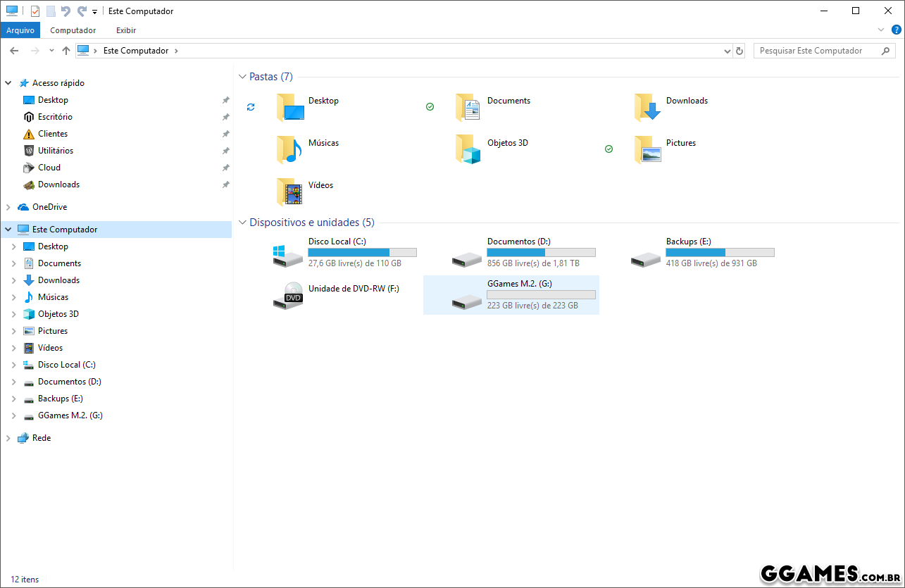The image size is (905, 588).
Task: Switch to the Exibir ribbon tab
Action: coord(126,30)
